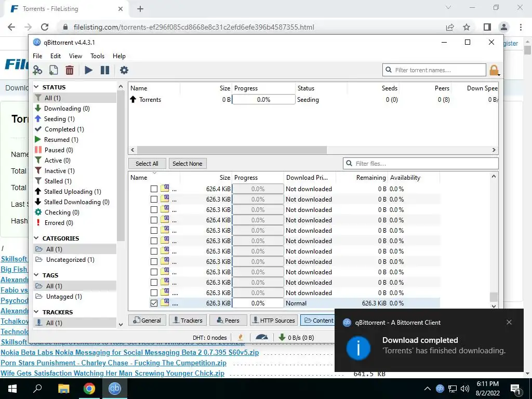Click alternative speed limits speedometer icon

coord(262,337)
